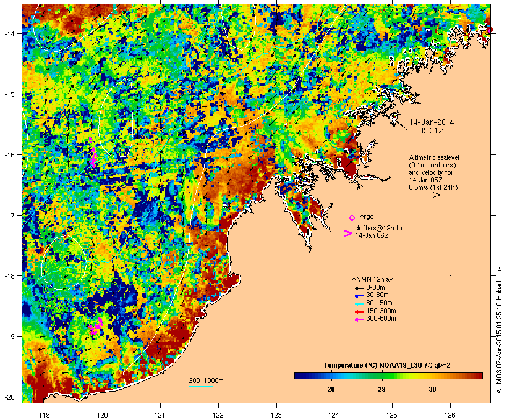
Task: Click the longitude axis label 124
Action: (334, 415)
